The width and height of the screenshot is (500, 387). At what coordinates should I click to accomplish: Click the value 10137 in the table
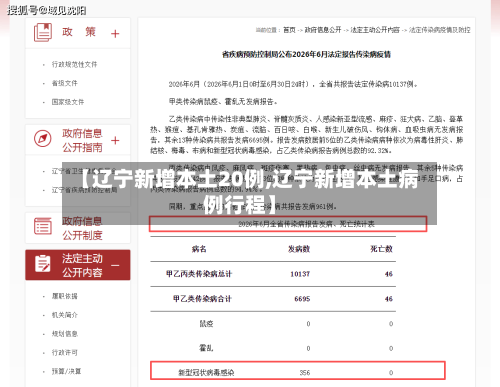click(x=300, y=274)
